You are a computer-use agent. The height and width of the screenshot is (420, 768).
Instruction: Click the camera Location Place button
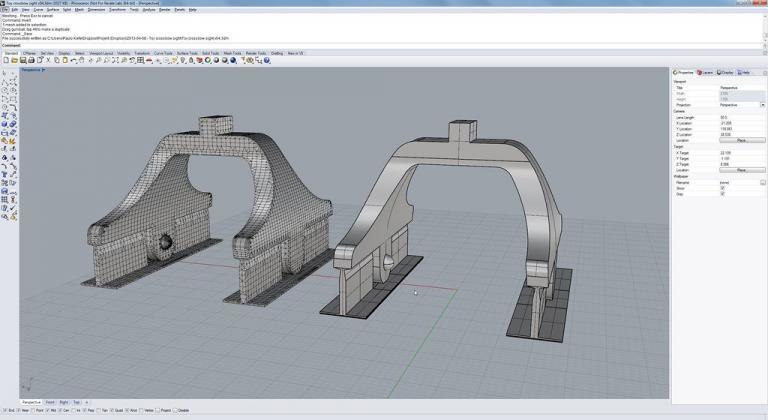(742, 140)
